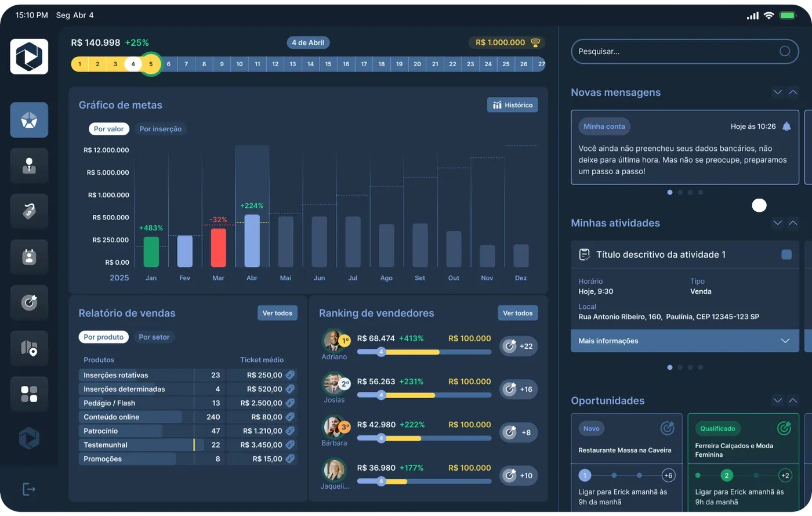Click the +16 button on Josias's row
Viewport: 812px width, 516px height.
click(519, 389)
